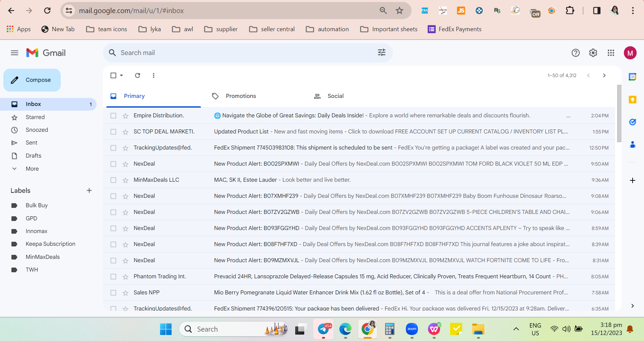Open Drafts folder

click(48, 156)
